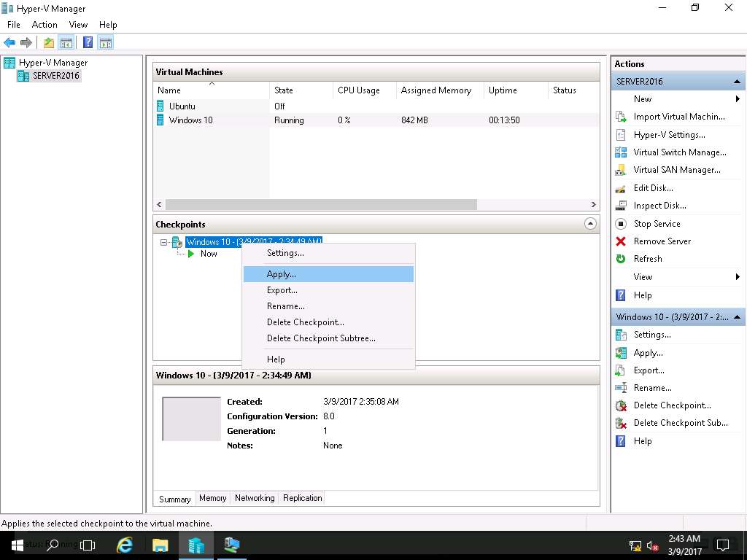Click the checkpoint Rename icon in Actions
The height and width of the screenshot is (560, 747).
pyautogui.click(x=621, y=388)
